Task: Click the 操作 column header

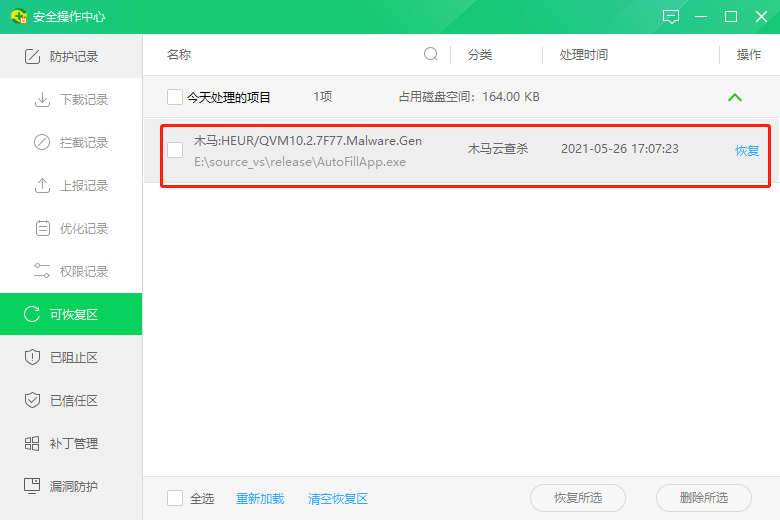Action: (749, 54)
